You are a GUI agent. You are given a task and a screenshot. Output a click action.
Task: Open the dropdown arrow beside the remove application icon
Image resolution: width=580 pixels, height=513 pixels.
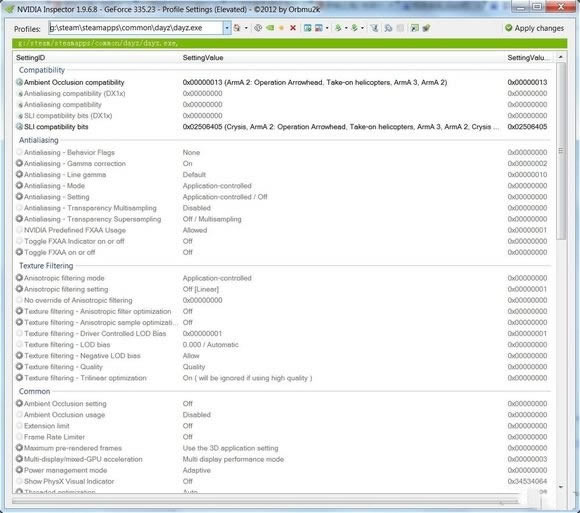click(x=327, y=28)
